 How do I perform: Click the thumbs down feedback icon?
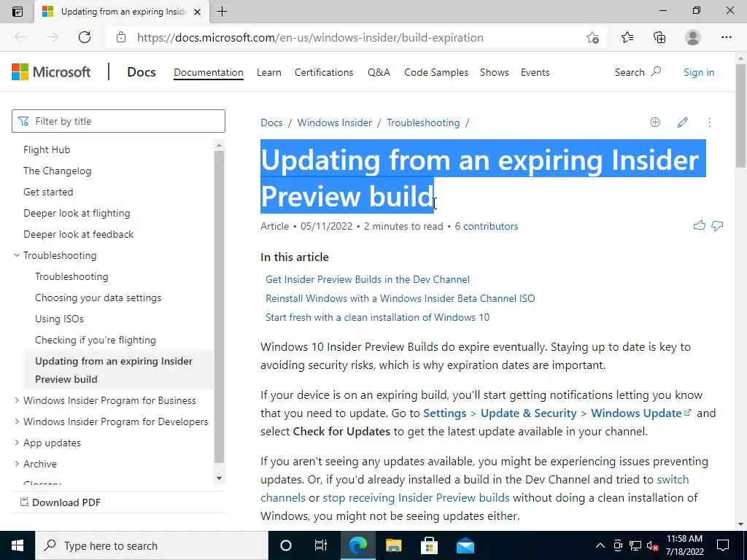(x=717, y=226)
